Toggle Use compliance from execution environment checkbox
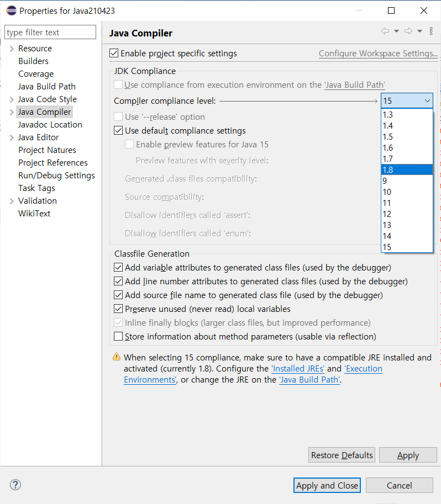This screenshot has height=504, width=441. 118,84
